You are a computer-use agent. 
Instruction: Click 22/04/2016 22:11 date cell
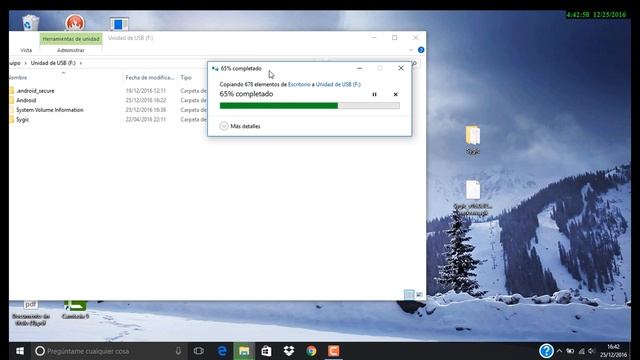(146, 120)
